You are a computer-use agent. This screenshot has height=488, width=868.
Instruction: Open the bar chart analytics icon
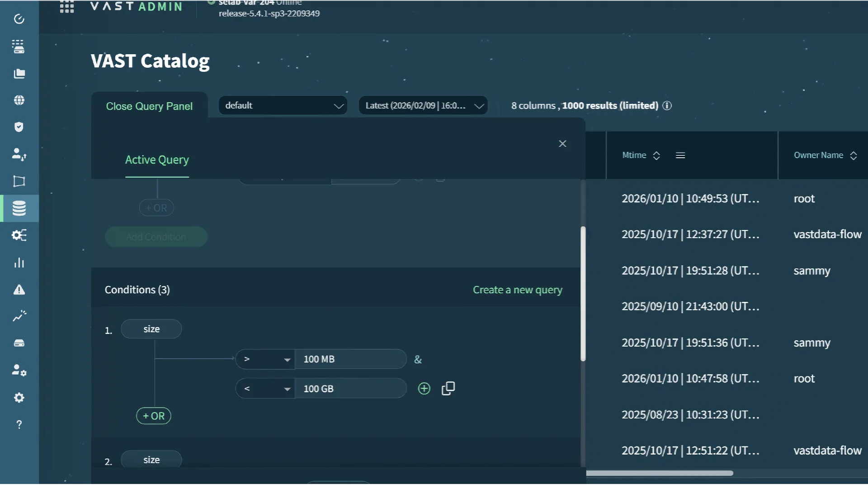tap(19, 263)
